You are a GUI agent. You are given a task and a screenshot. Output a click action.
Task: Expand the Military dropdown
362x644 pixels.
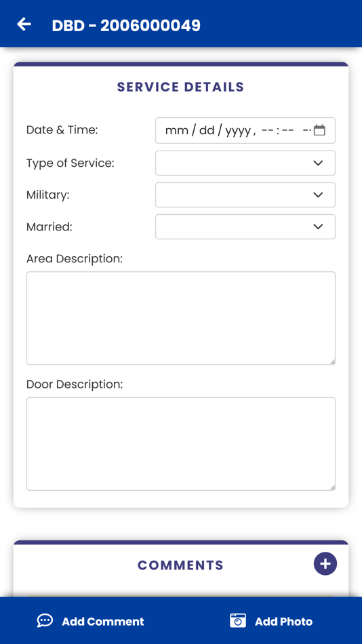[x=245, y=195]
